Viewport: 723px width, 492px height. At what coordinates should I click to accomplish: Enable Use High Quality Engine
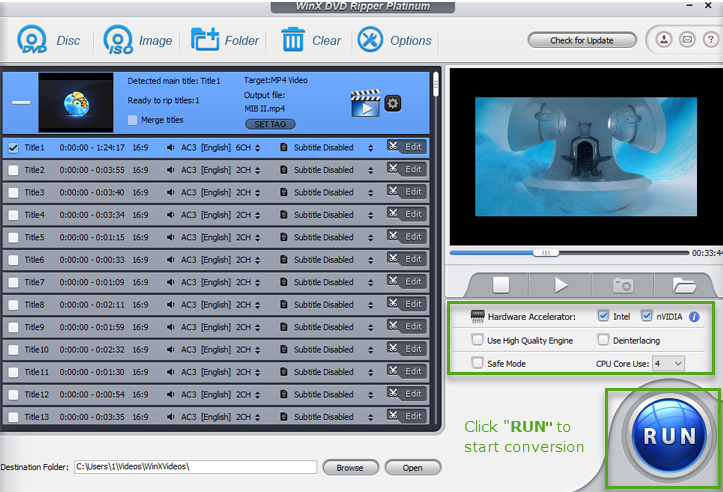coord(477,340)
